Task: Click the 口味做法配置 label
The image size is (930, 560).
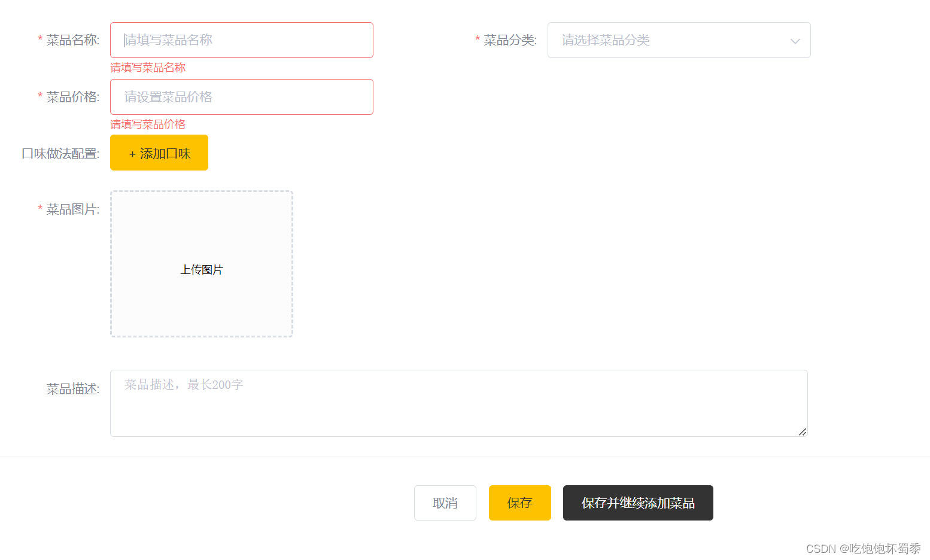Action: point(59,153)
